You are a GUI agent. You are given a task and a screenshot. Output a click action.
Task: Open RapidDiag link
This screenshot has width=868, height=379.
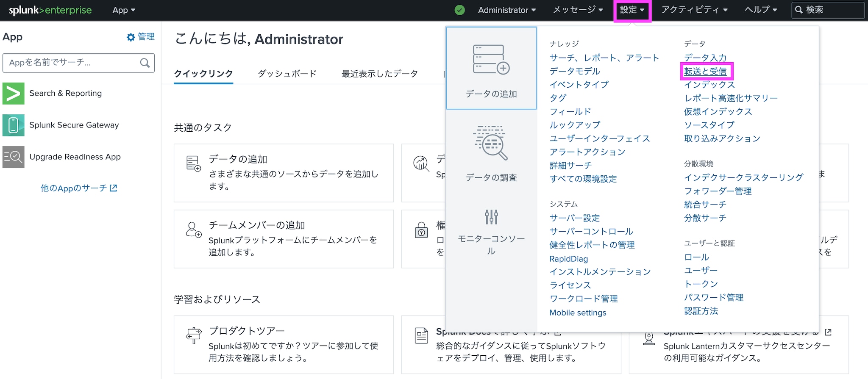pyautogui.click(x=568, y=259)
